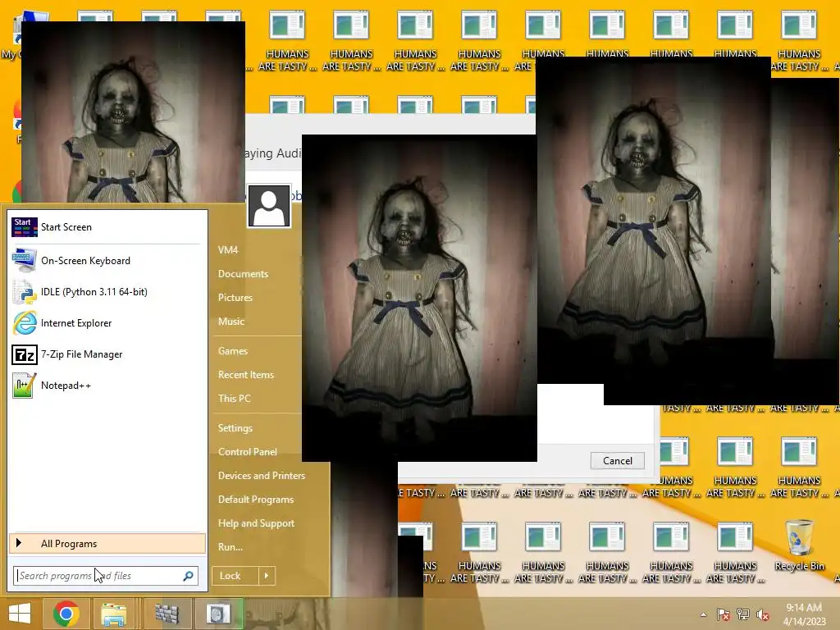Screen dimensions: 840x630
Task: Open Control Panel
Action: pyautogui.click(x=248, y=452)
